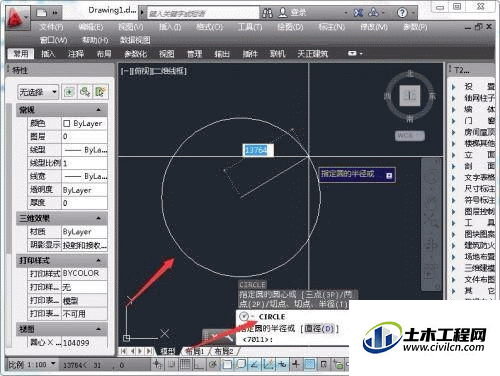Open the 绘图(D) menu

click(x=290, y=27)
